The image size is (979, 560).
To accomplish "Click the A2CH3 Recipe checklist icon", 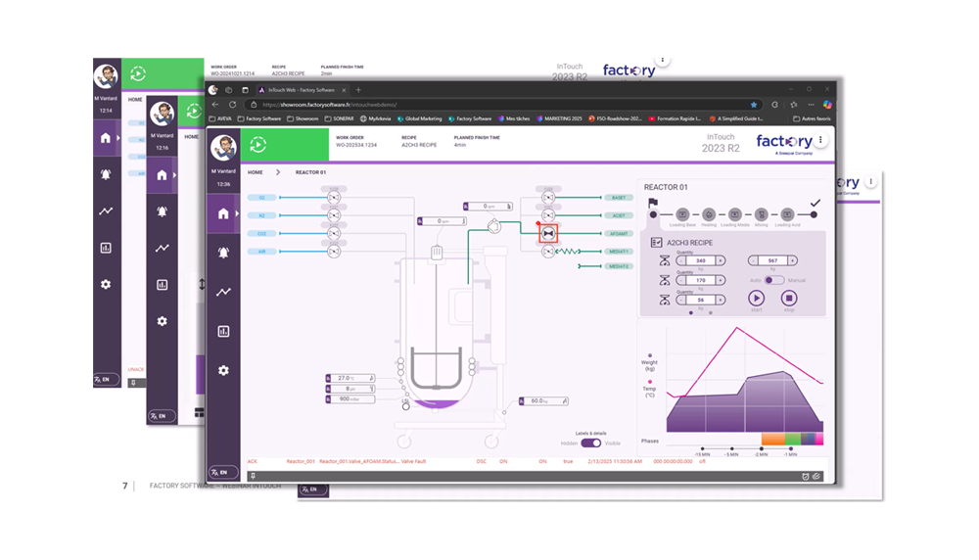I will click(x=656, y=242).
